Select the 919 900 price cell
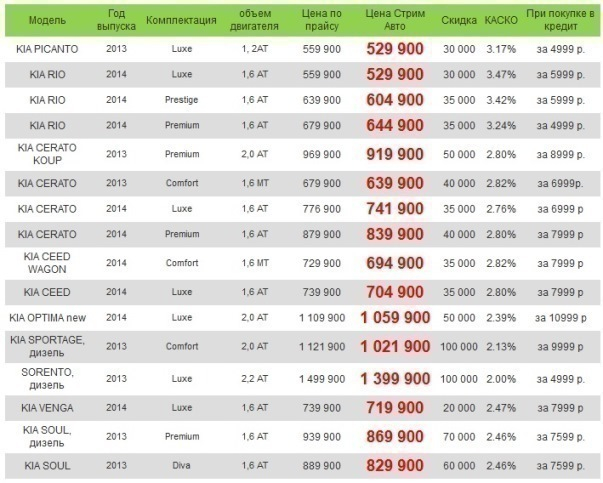Viewport: 603px width, 483px height. [x=395, y=154]
